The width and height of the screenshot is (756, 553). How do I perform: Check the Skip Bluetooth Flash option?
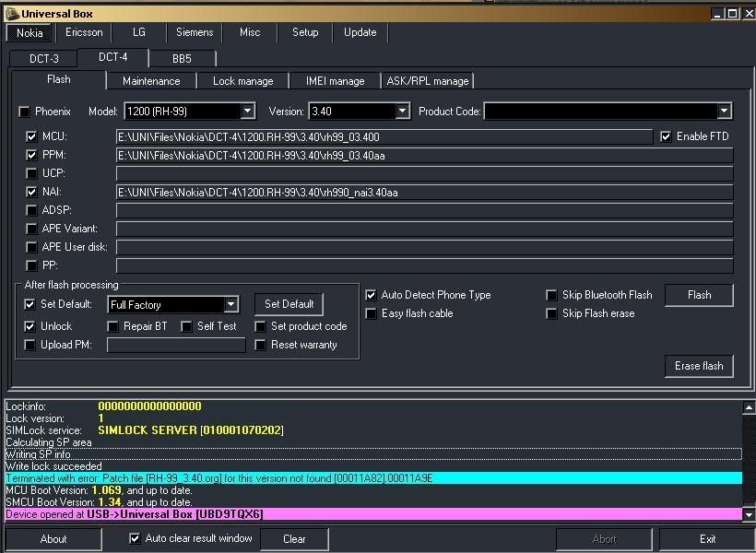coord(551,295)
